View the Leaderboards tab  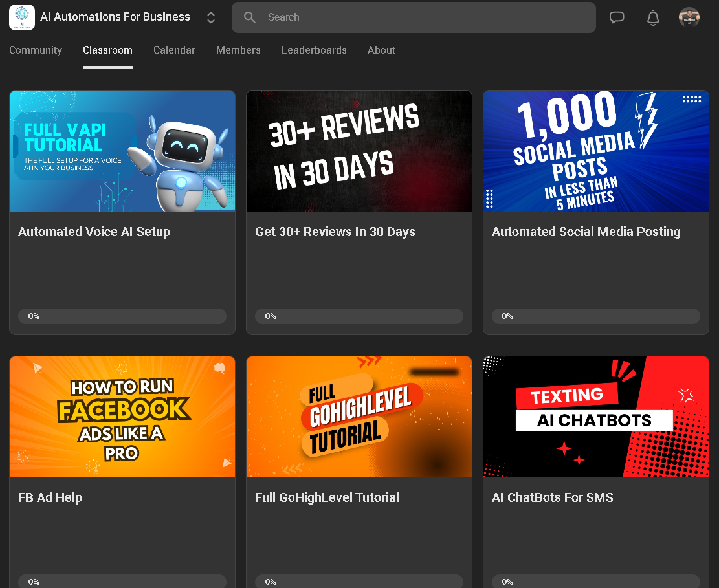click(314, 50)
